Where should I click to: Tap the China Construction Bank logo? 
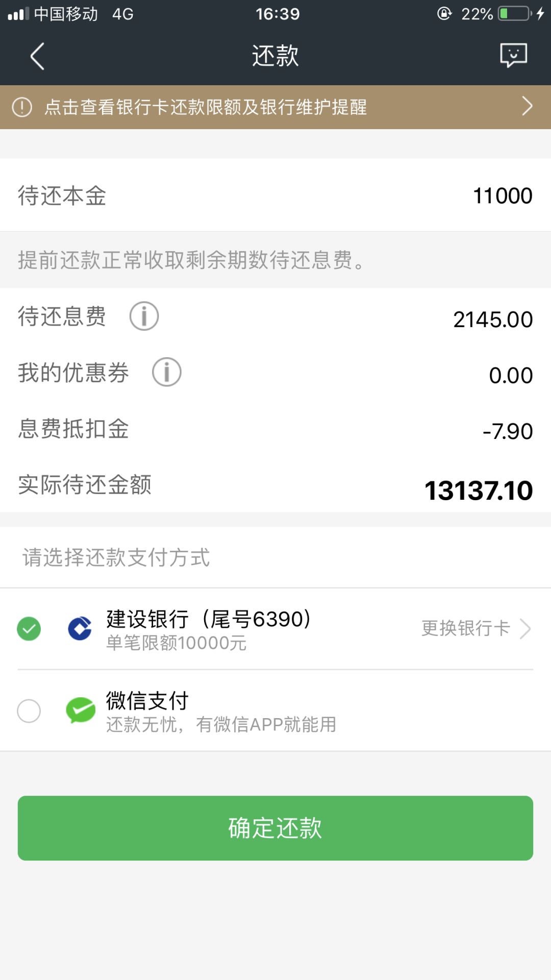[80, 628]
